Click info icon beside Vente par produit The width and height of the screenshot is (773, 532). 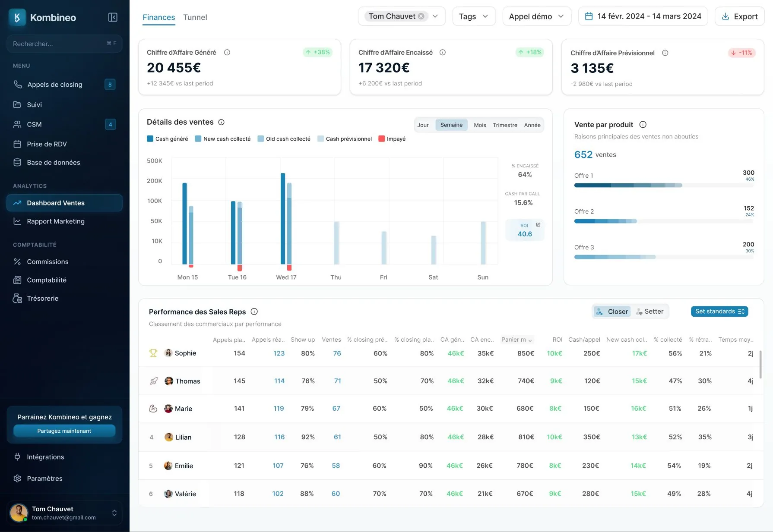point(643,125)
